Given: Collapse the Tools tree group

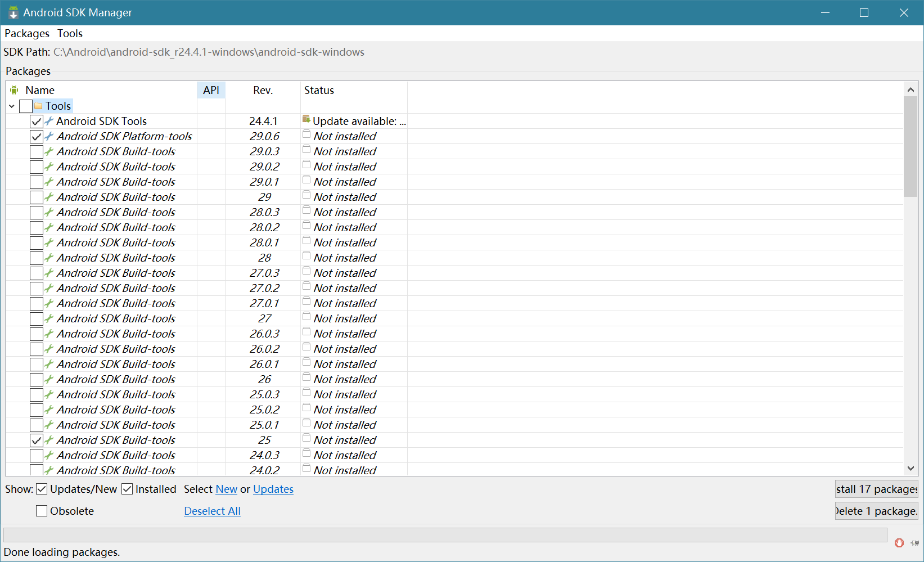Looking at the screenshot, I should 12,106.
